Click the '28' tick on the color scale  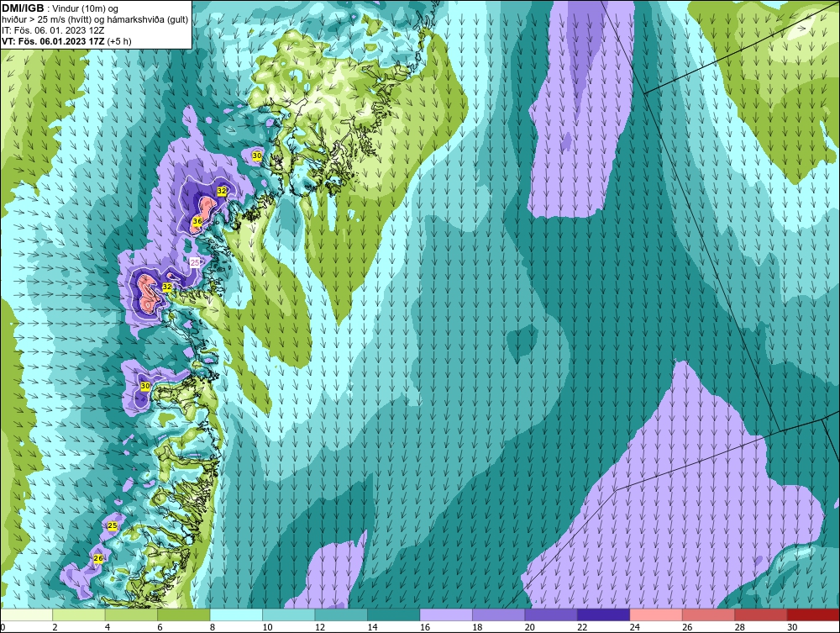point(740,627)
